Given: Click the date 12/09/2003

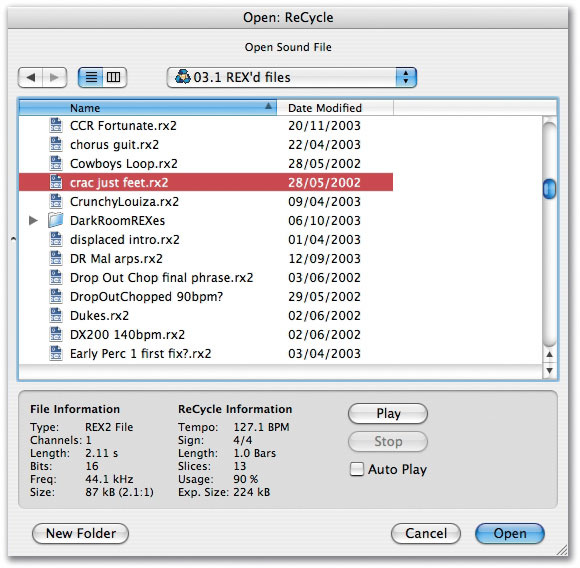Looking at the screenshot, I should [x=324, y=259].
